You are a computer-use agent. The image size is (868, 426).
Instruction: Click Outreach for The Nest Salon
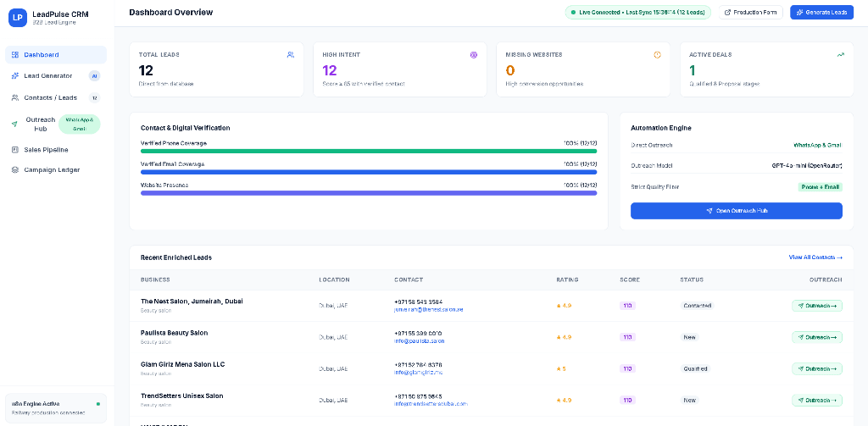(817, 306)
